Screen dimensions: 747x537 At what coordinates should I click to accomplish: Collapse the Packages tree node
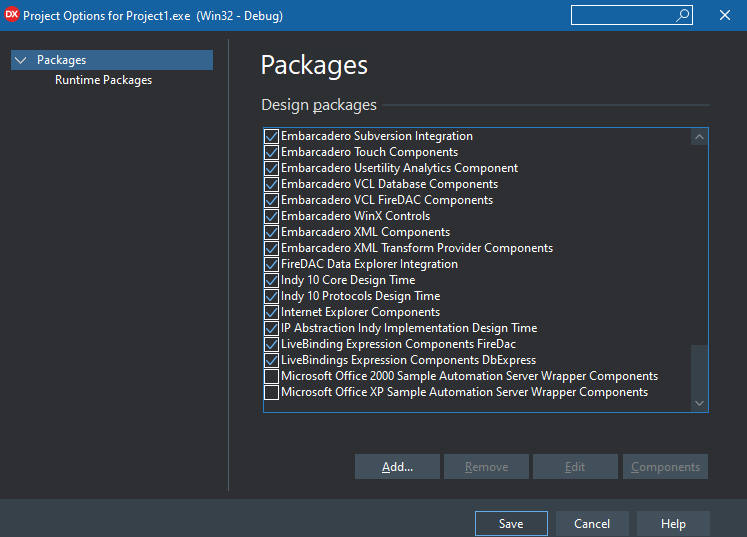(x=20, y=60)
